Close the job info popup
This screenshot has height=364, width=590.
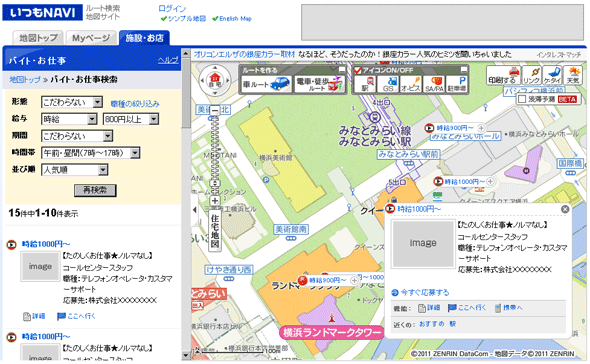point(565,209)
